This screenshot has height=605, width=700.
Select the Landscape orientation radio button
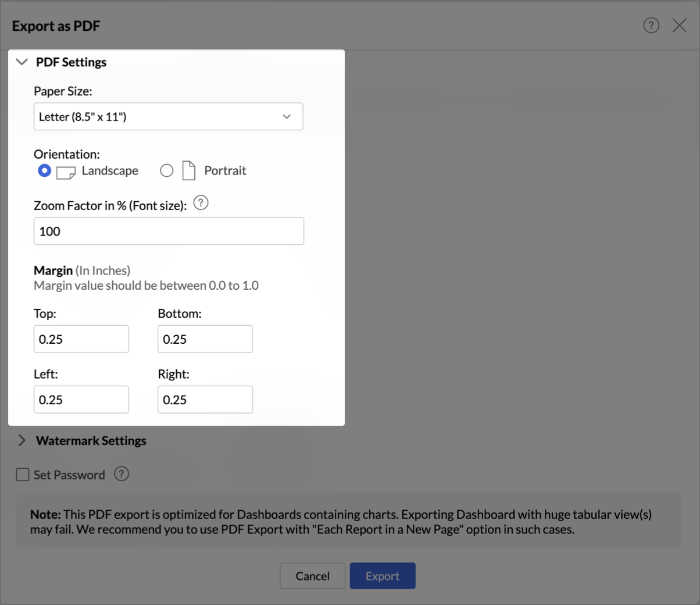[44, 170]
